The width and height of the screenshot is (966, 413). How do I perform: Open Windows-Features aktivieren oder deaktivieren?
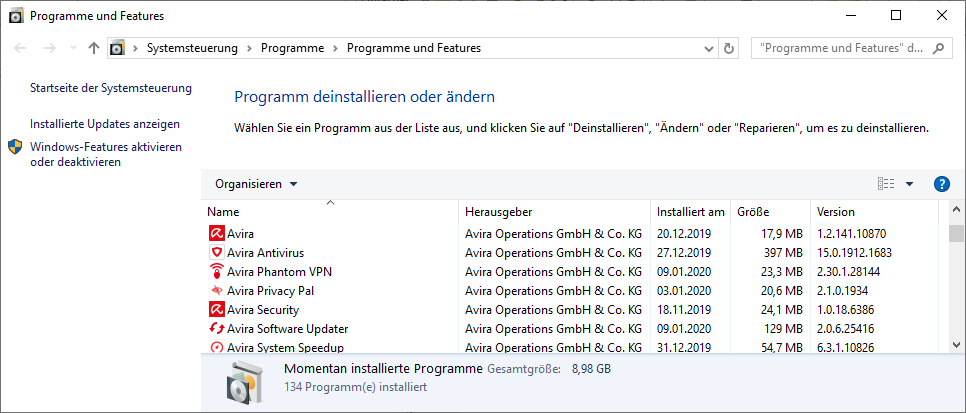[106, 155]
